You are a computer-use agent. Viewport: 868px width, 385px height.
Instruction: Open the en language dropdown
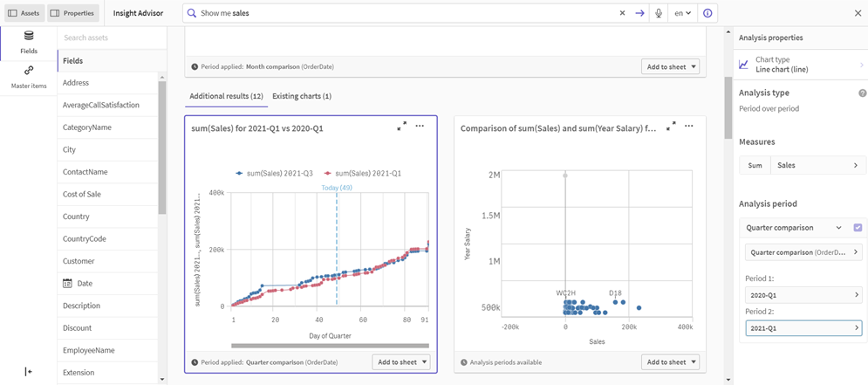tap(682, 13)
